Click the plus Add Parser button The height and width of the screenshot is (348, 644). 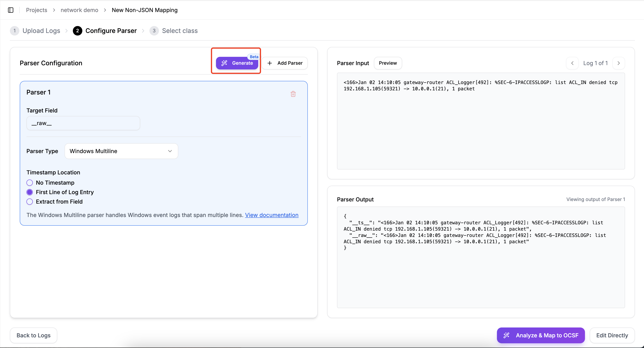tap(285, 63)
